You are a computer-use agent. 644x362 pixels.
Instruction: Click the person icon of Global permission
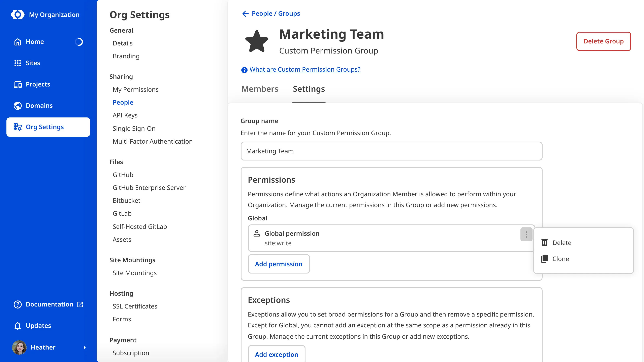257,233
